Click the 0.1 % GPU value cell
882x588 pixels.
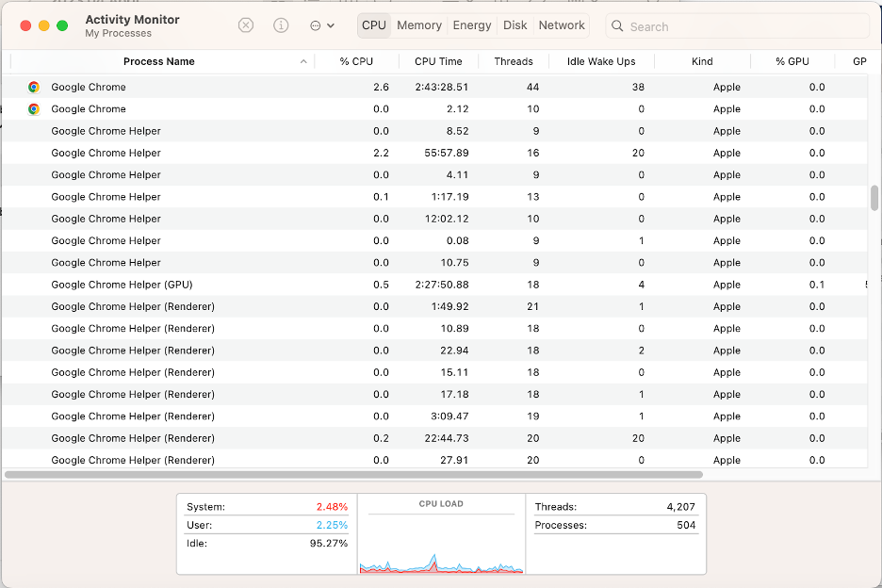(817, 285)
